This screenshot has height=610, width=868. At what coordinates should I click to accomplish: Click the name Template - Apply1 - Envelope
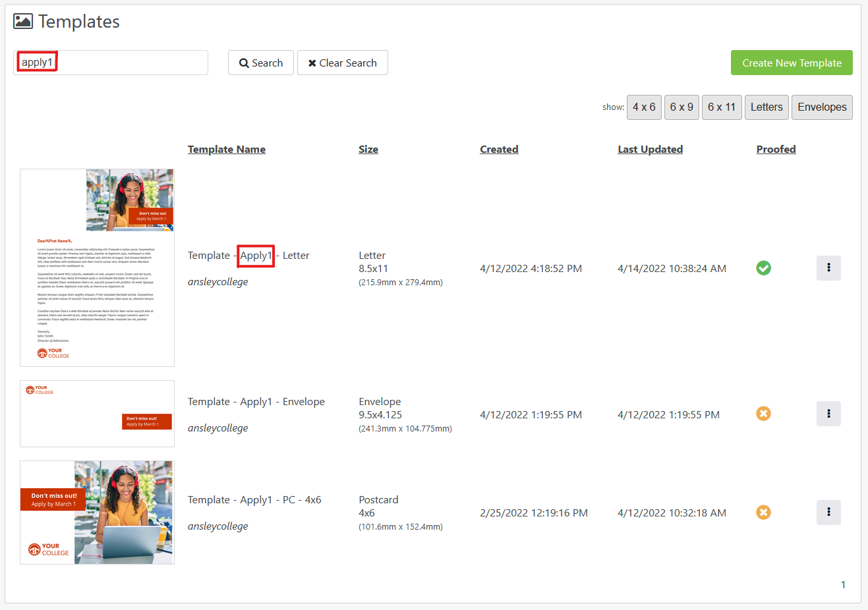tap(256, 402)
